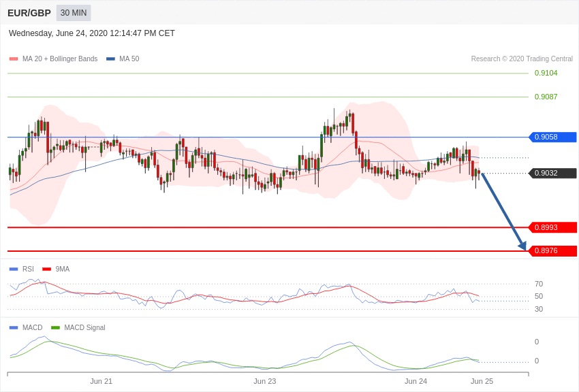
Task: Click the MACD legend swatch
Action: (14, 327)
